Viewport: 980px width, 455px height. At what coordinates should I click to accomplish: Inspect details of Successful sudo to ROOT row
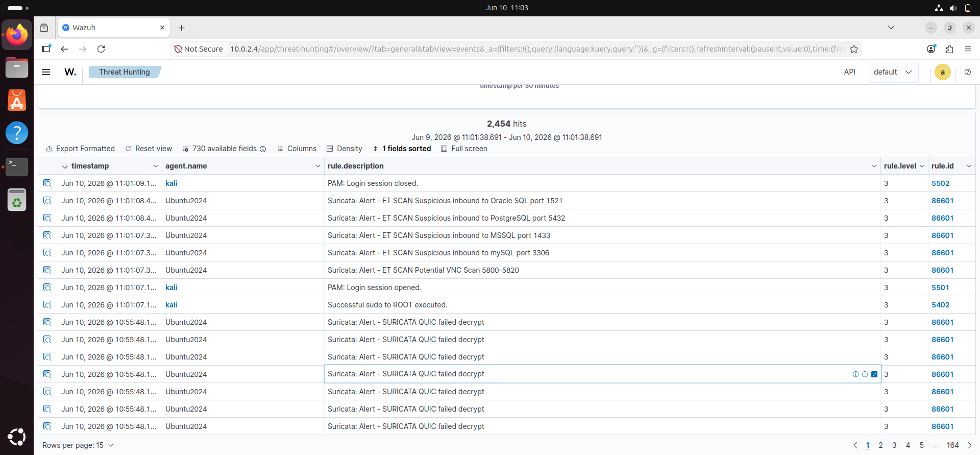47,305
